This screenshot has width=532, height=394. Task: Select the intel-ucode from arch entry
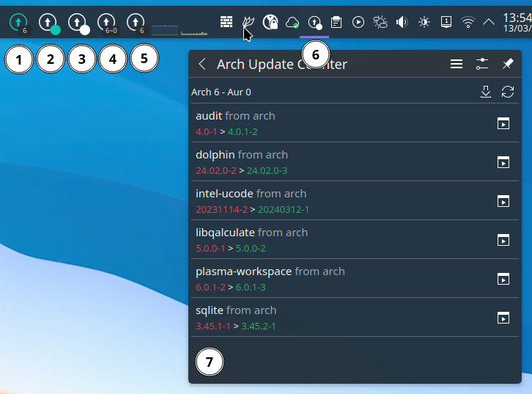[x=355, y=201]
